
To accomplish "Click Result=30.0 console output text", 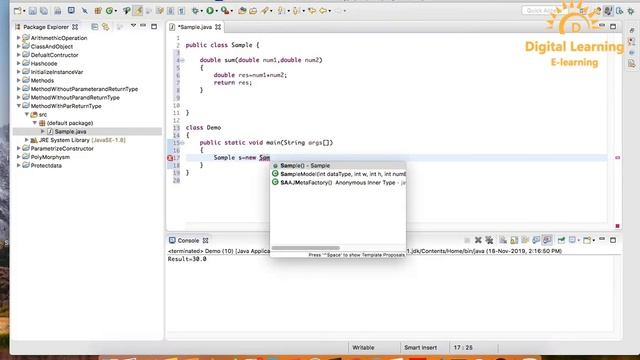I will [187, 259].
